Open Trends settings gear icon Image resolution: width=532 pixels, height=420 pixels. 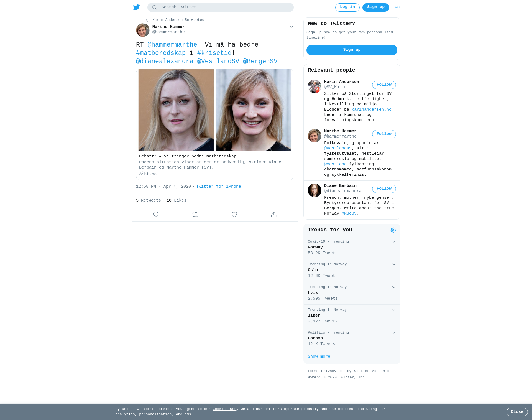click(x=393, y=230)
